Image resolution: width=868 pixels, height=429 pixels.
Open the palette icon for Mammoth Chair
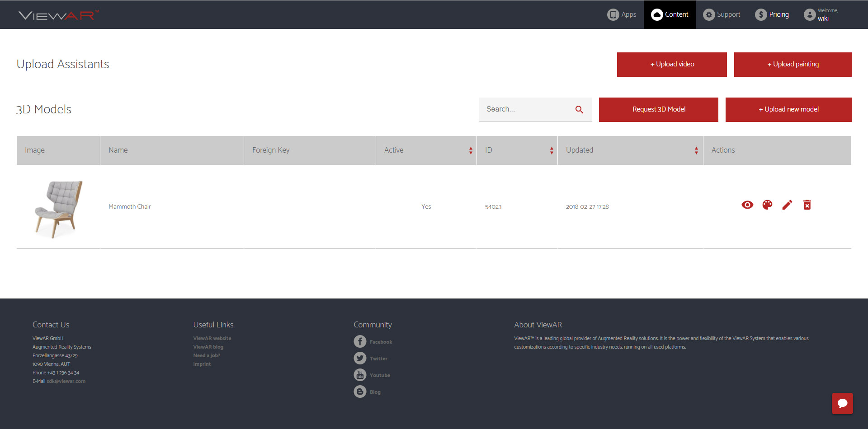click(767, 205)
